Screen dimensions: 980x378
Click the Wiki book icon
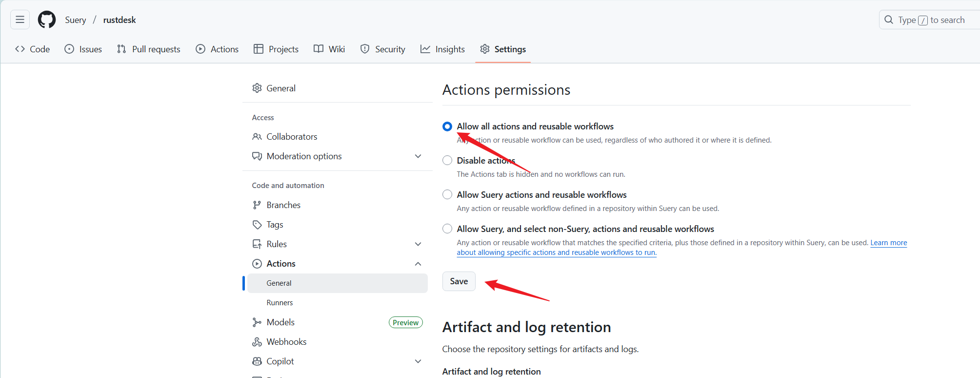coord(319,49)
